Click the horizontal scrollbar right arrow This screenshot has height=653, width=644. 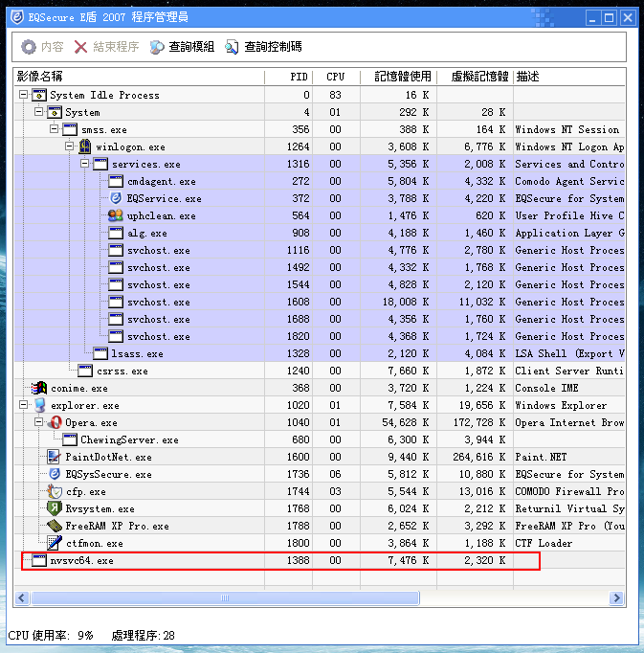click(x=616, y=598)
